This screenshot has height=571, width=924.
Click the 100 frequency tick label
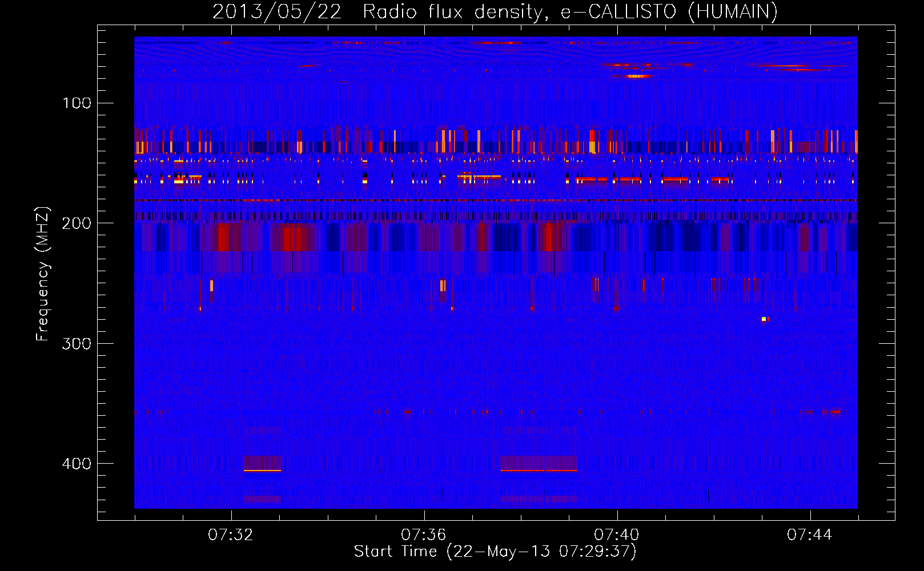click(77, 103)
